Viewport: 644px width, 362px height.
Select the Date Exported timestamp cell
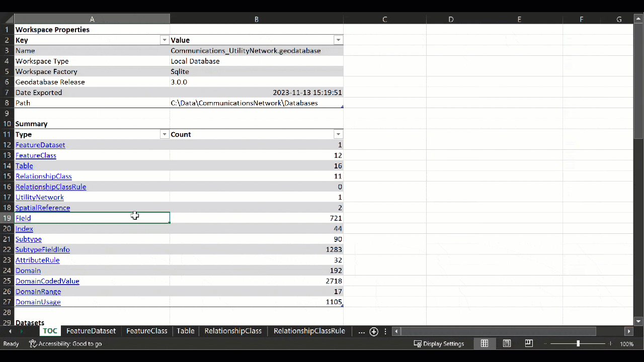pyautogui.click(x=257, y=93)
